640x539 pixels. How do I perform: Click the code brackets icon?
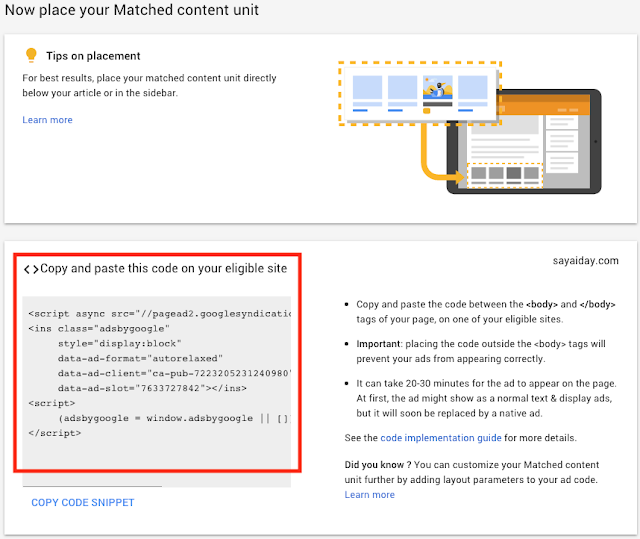tap(31, 269)
